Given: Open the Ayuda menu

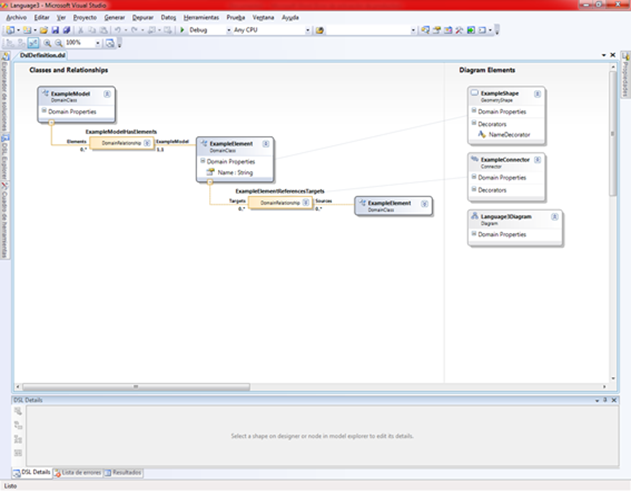Looking at the screenshot, I should point(290,18).
